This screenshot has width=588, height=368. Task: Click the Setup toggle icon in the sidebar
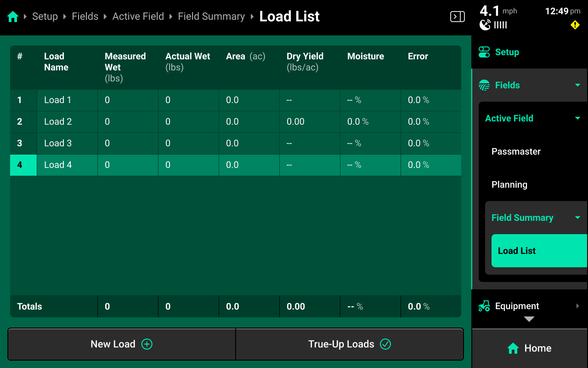click(484, 52)
